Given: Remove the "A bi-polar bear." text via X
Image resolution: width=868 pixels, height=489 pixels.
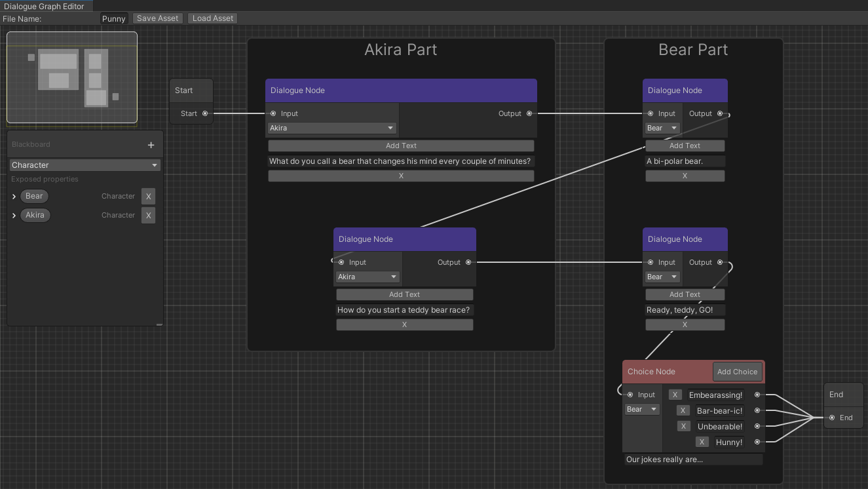Looking at the screenshot, I should coord(685,175).
